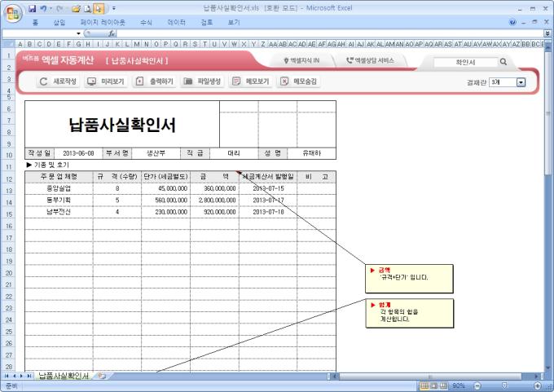Click the select-all corner of the sheet
Viewport: 554px width, 392px height.
[8, 44]
